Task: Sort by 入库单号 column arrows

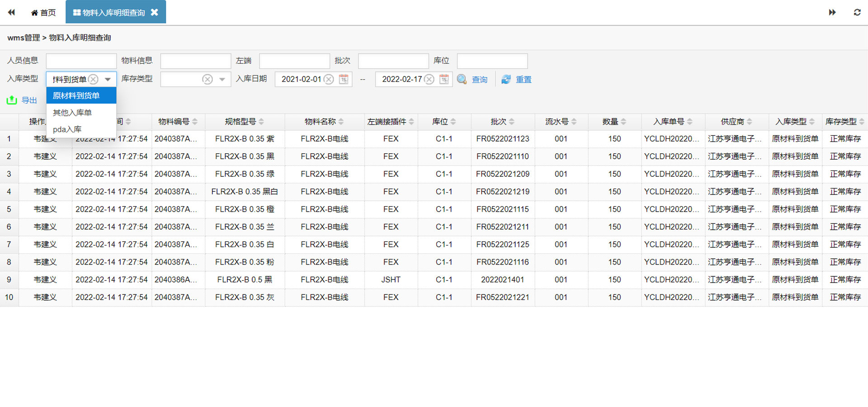Action: click(689, 122)
